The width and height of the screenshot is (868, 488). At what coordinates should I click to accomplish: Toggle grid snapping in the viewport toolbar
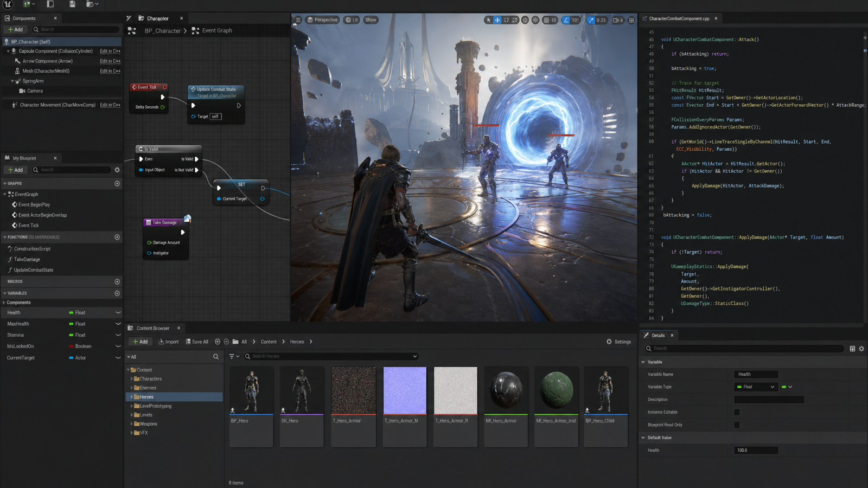pos(546,20)
